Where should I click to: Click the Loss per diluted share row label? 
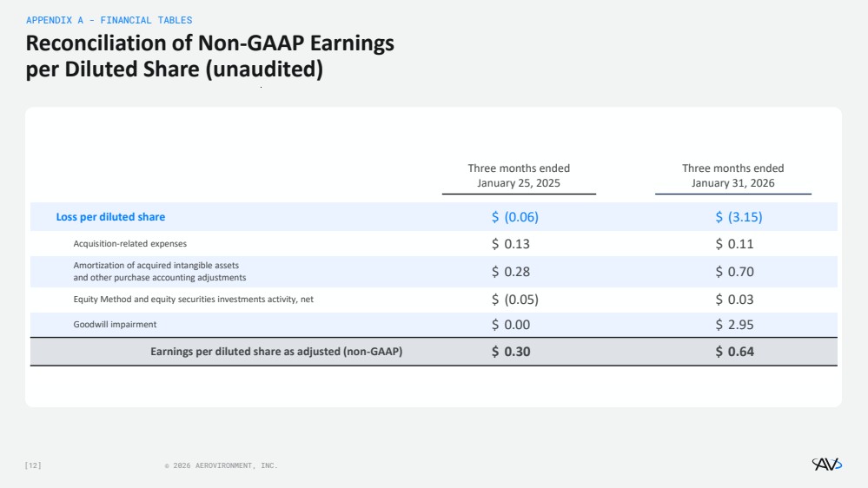[110, 217]
